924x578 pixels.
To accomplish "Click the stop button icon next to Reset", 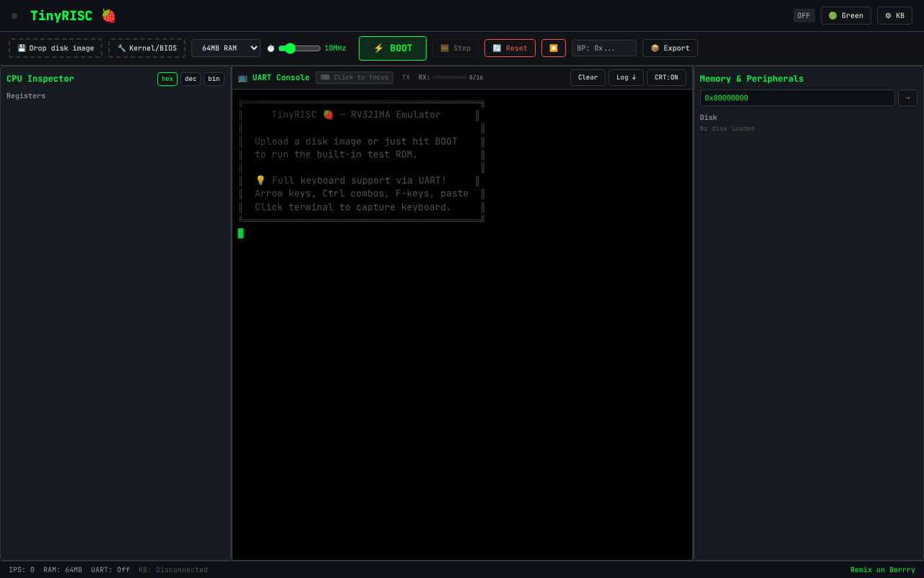I will click(554, 48).
